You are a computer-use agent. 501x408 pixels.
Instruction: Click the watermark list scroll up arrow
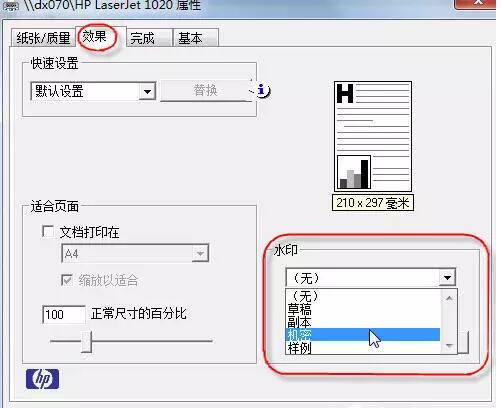coord(449,298)
